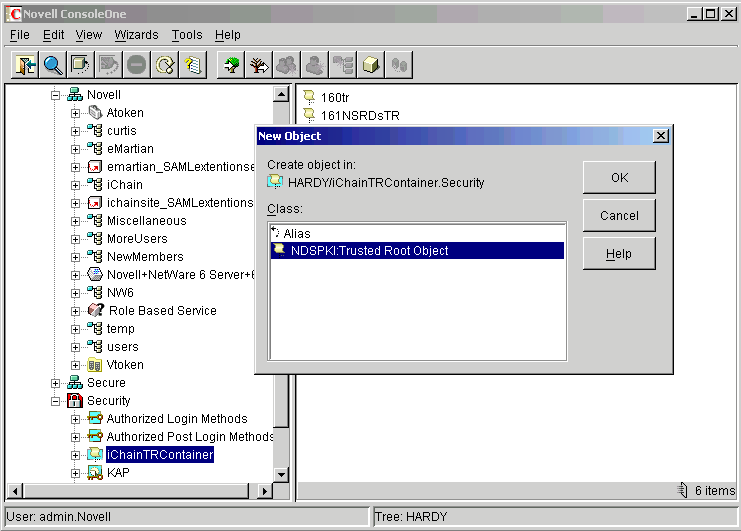Expand the Miscellaneous container

coord(75,221)
